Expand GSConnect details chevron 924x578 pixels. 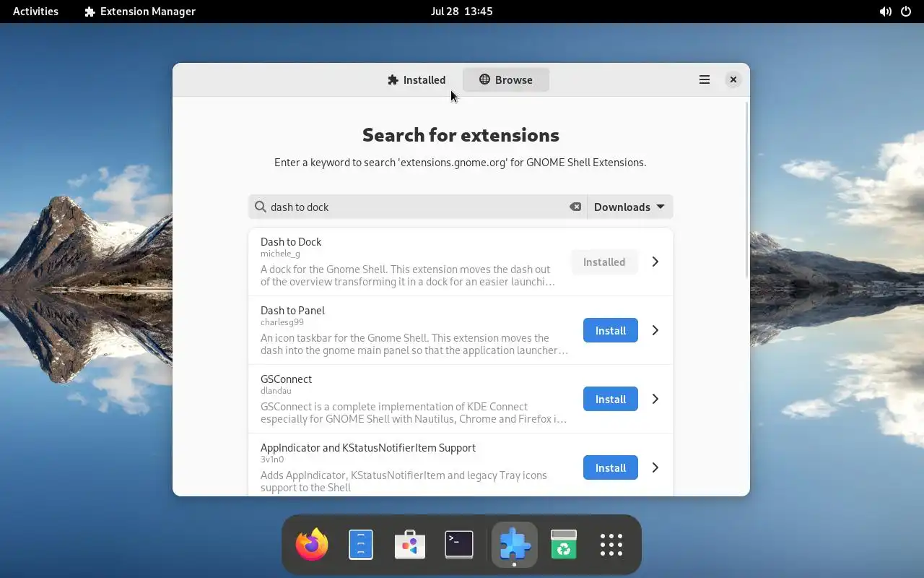[655, 399]
